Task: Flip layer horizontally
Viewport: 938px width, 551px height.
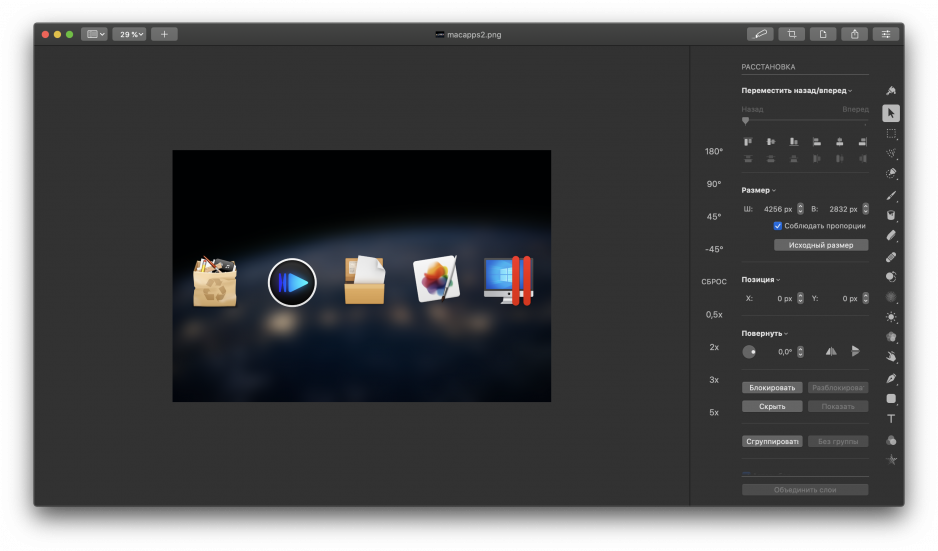Action: (x=831, y=351)
